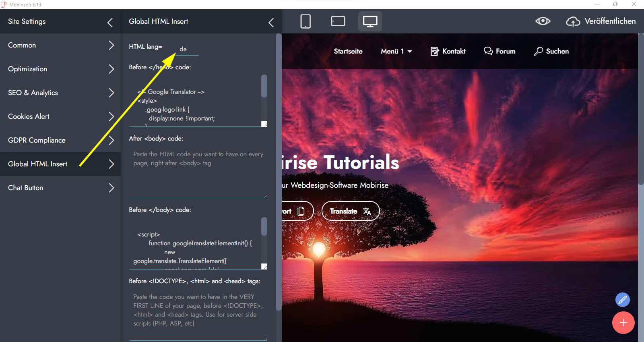Click the Translate button on page
Viewport: 644px width, 342px height.
[350, 211]
